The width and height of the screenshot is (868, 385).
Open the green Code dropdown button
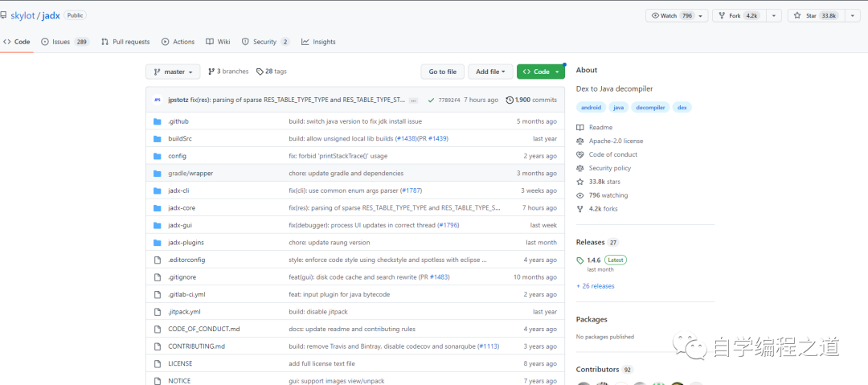(x=541, y=72)
